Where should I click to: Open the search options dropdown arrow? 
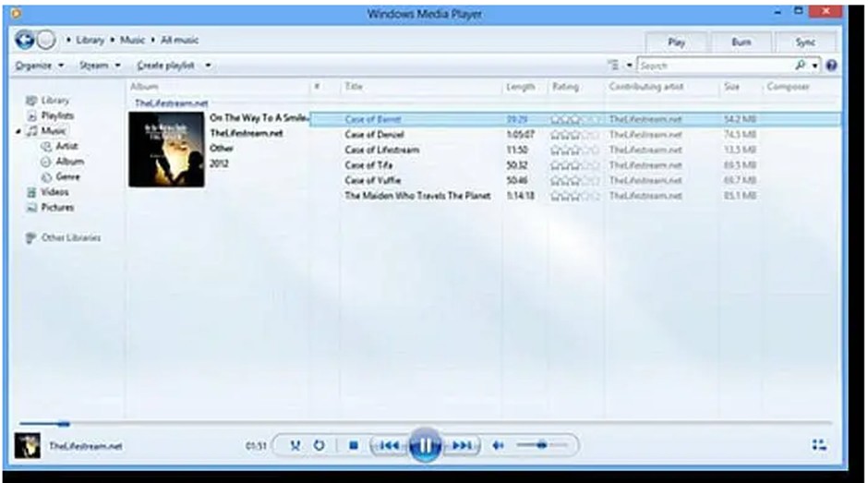(814, 66)
